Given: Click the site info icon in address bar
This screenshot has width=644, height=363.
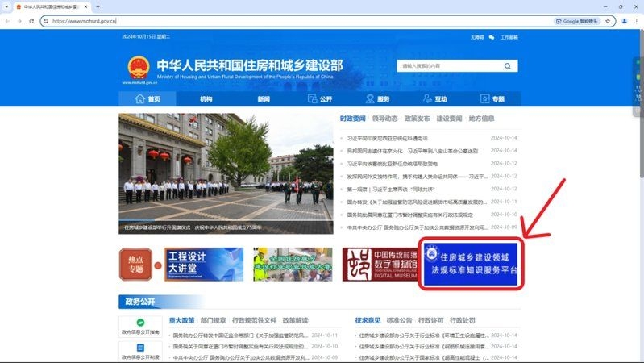Looking at the screenshot, I should (46, 21).
